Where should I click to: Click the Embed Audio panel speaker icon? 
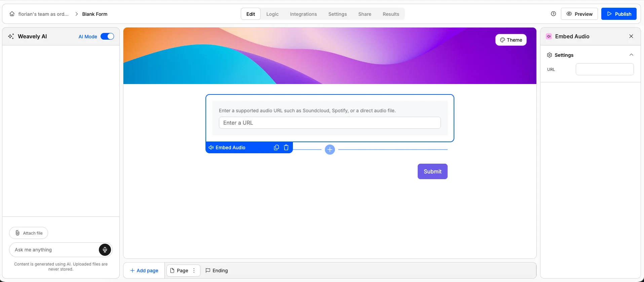[x=549, y=36]
